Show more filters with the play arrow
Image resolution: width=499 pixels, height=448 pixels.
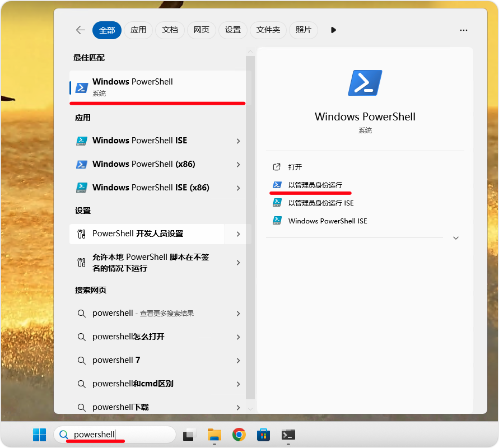333,30
